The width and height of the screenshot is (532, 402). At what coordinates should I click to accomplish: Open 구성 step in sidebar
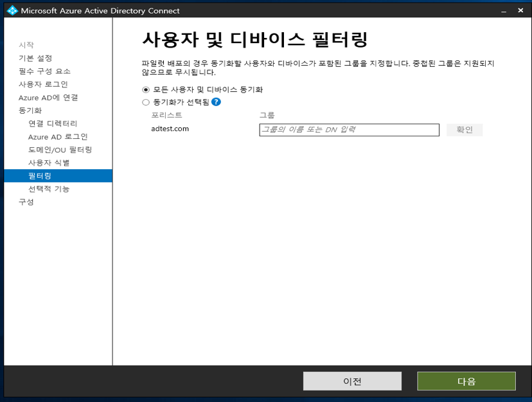(26, 202)
